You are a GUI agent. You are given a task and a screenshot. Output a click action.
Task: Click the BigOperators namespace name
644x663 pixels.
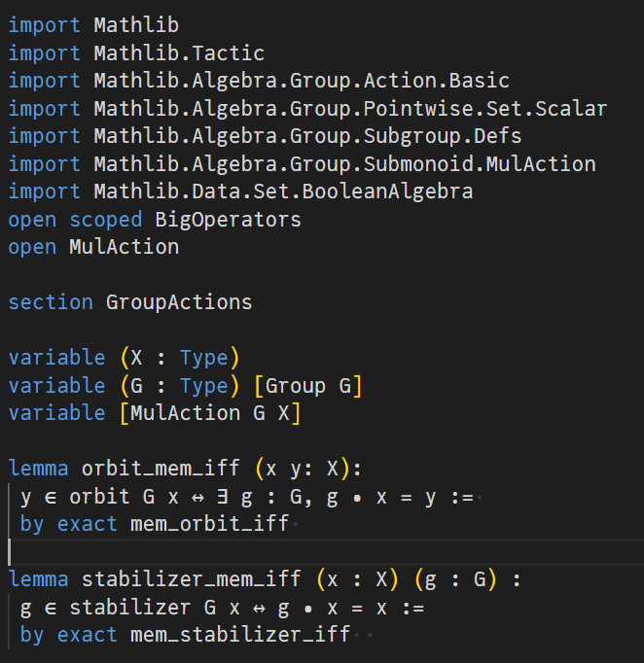[x=228, y=220]
